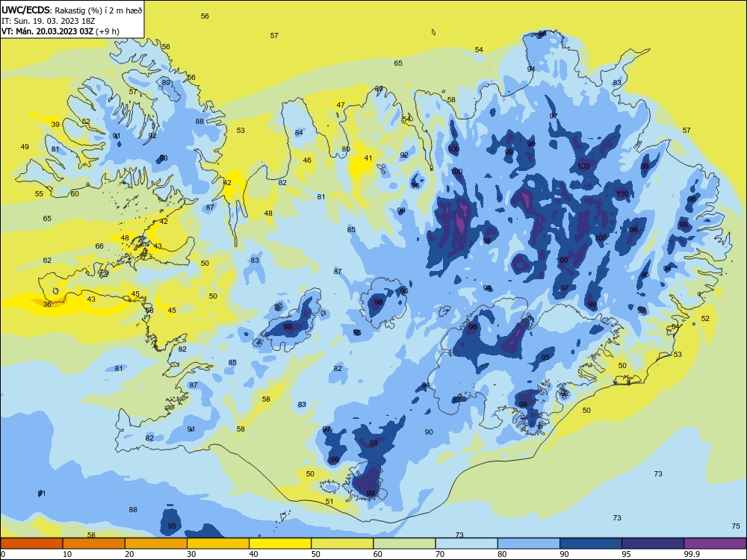Click the 95–99.9 indigo legend swatch
Viewport: 747px width, 560px height.
click(x=653, y=544)
